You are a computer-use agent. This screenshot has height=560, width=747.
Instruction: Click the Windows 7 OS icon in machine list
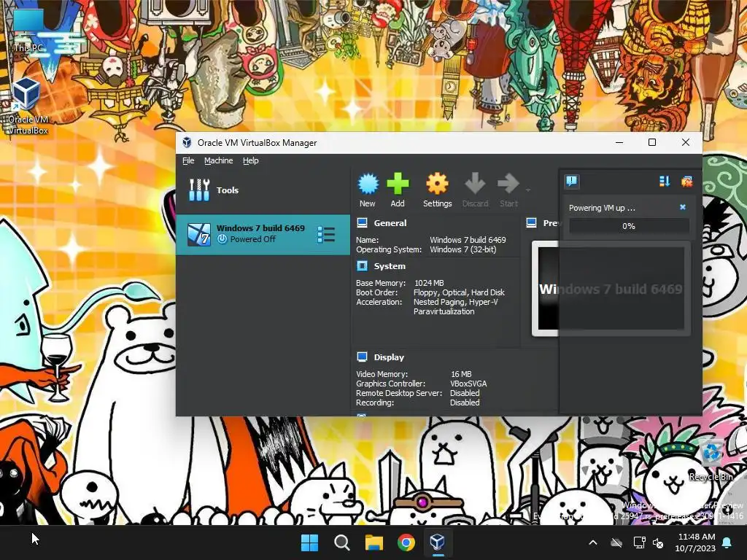[x=199, y=234]
